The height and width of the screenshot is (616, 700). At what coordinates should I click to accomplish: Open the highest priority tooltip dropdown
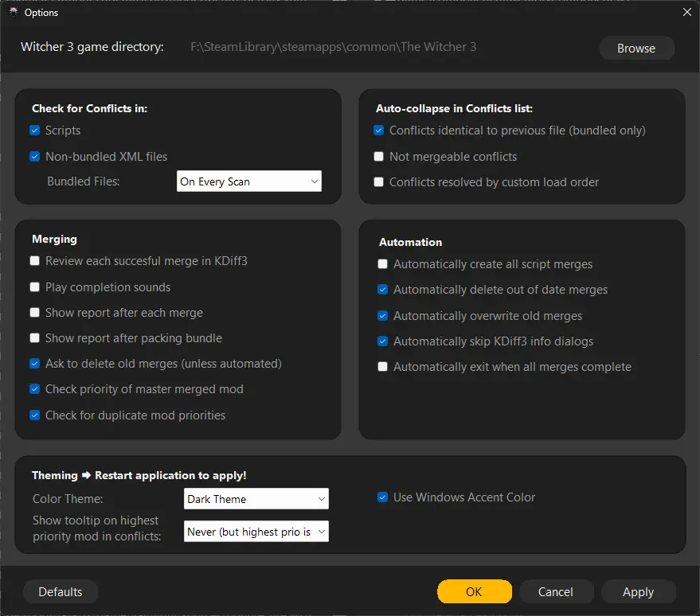click(256, 532)
